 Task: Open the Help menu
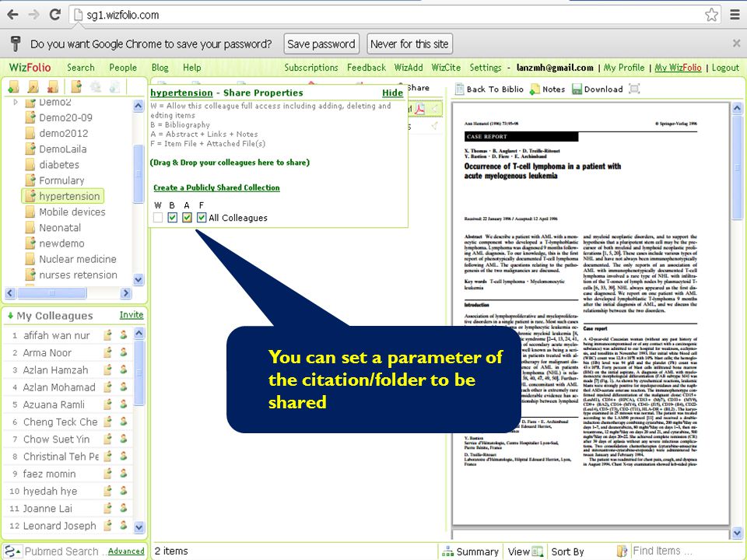[x=192, y=68]
